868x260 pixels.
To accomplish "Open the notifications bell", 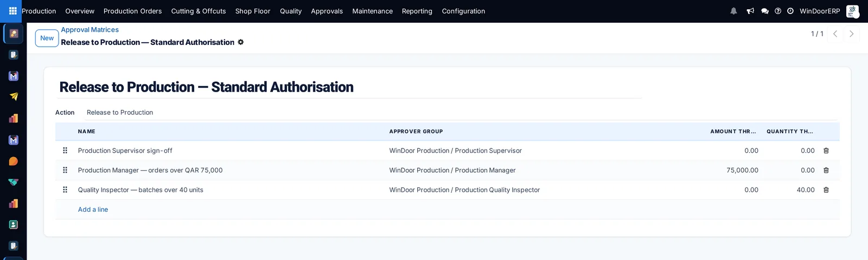I will pyautogui.click(x=733, y=11).
